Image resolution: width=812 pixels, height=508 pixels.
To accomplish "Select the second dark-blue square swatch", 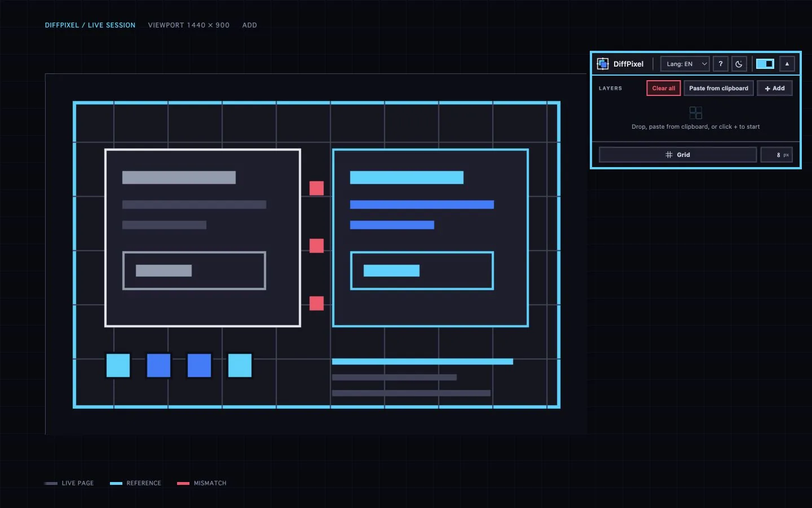I will click(x=199, y=366).
